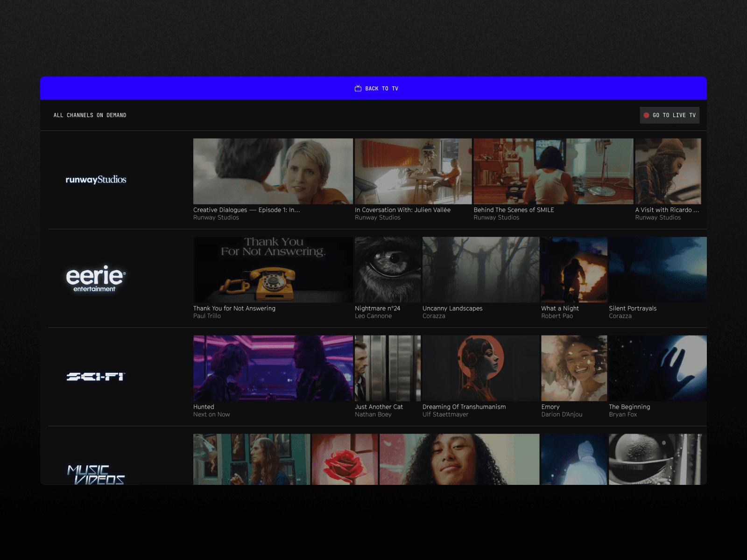Click The Beginning title text
The width and height of the screenshot is (747, 560).
point(629,407)
